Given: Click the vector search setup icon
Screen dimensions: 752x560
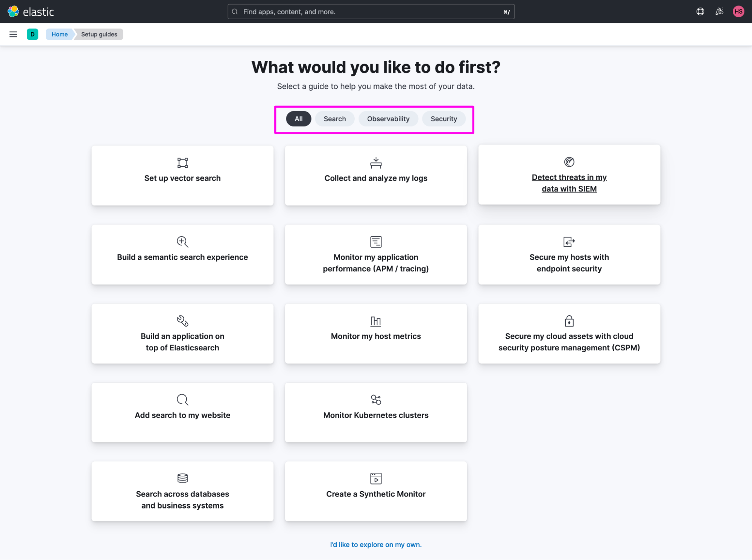Looking at the screenshot, I should (182, 162).
